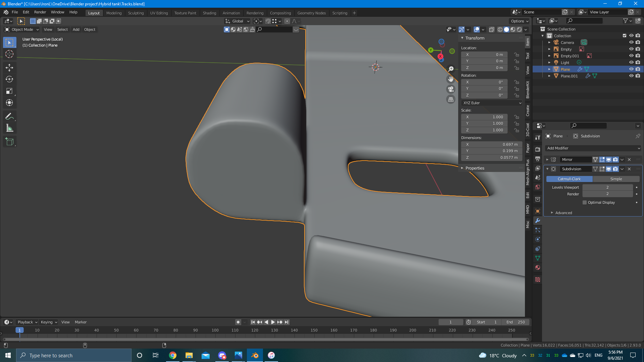Image resolution: width=644 pixels, height=362 pixels.
Task: Select Simple subdivision type
Action: [x=616, y=179]
